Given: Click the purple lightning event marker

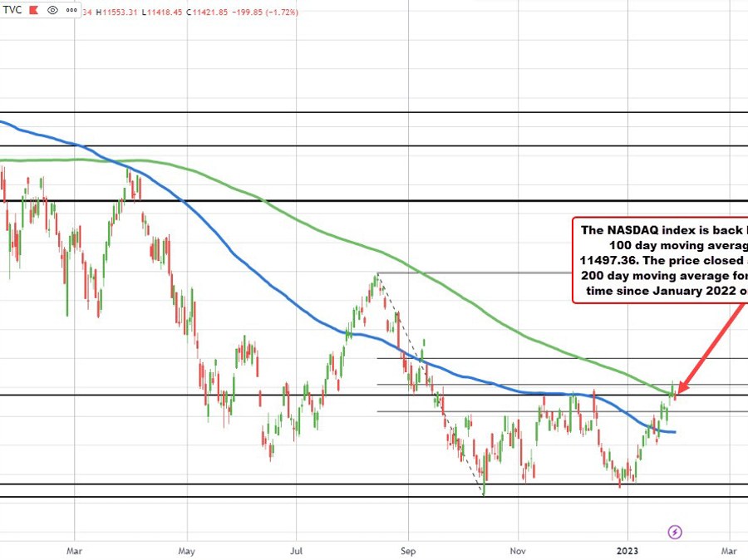Looking at the screenshot, I should click(674, 530).
